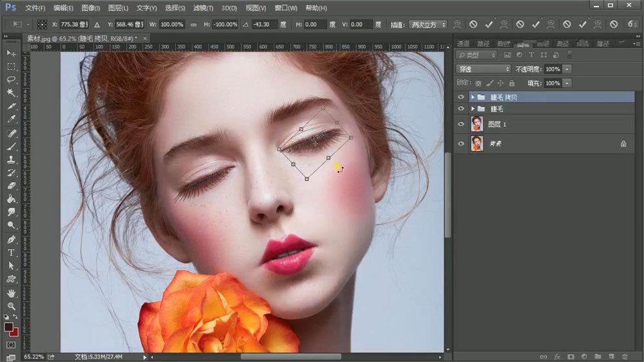Toggle the link width and height button
The height and width of the screenshot is (362, 644).
pyautogui.click(x=193, y=25)
